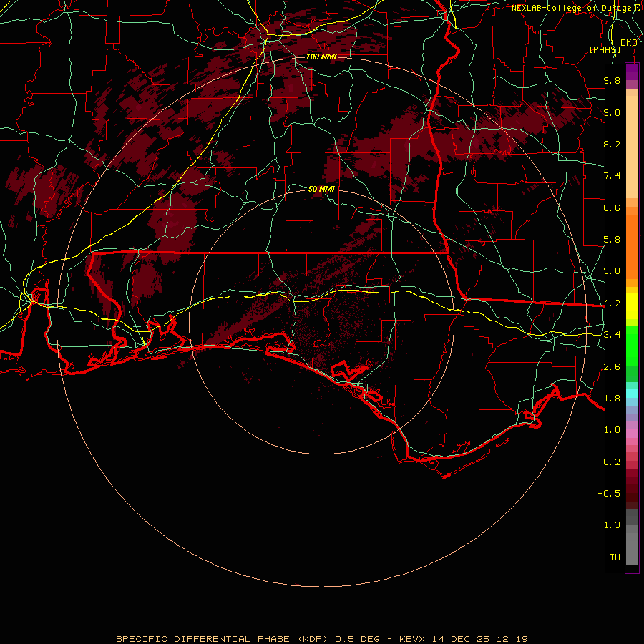The image size is (644, 644).
Task: Click the 6.6 legend value
Action: click(612, 208)
